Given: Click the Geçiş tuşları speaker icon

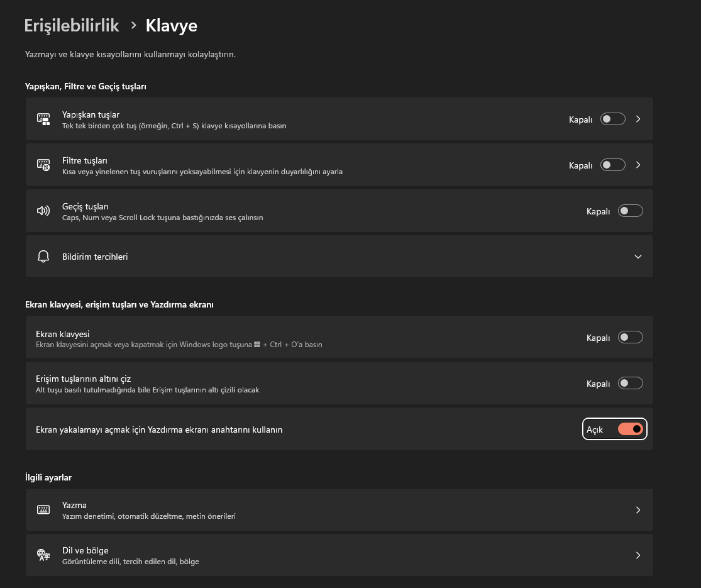Looking at the screenshot, I should point(43,211).
